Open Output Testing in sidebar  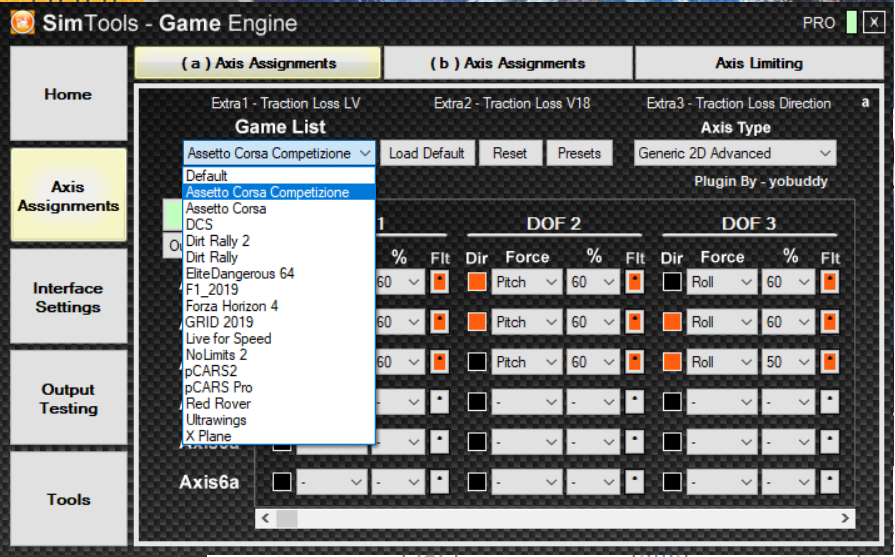click(x=68, y=399)
